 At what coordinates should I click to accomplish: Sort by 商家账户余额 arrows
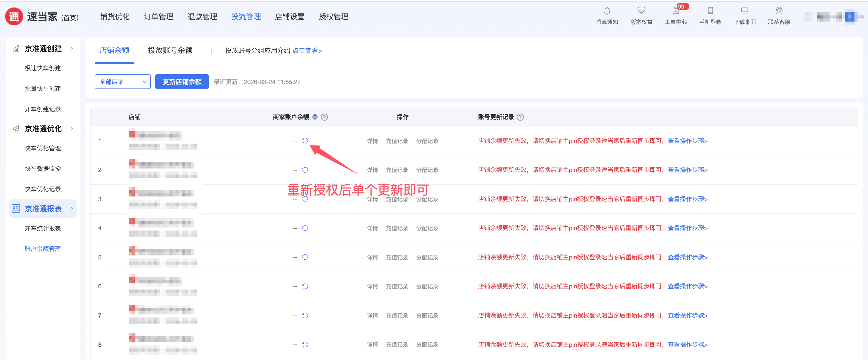(x=315, y=117)
